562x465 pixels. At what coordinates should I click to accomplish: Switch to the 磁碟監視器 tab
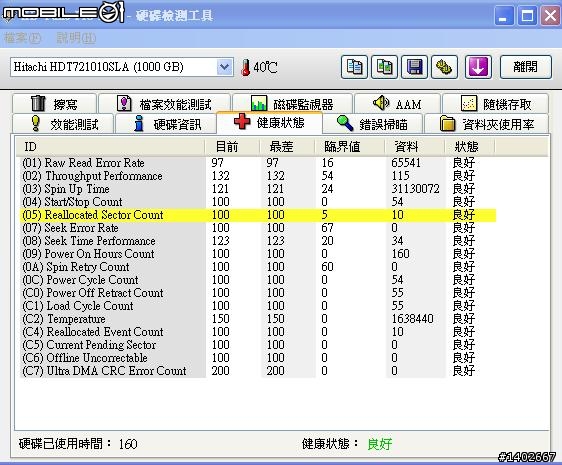(292, 104)
